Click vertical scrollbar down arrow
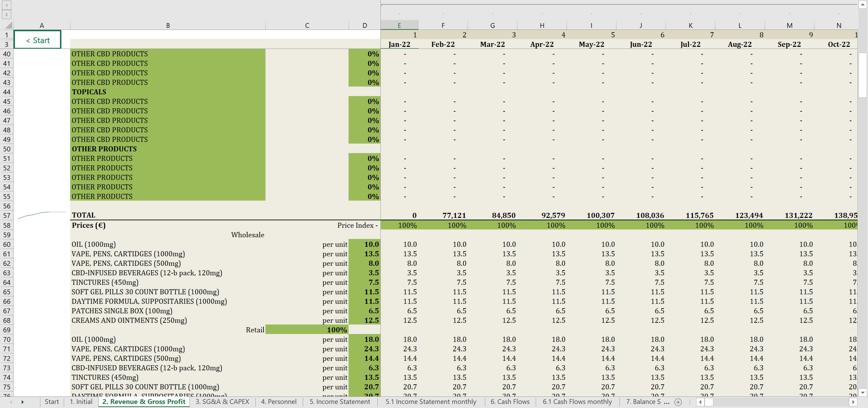Screen dimensions: 868x408 pos(863,393)
